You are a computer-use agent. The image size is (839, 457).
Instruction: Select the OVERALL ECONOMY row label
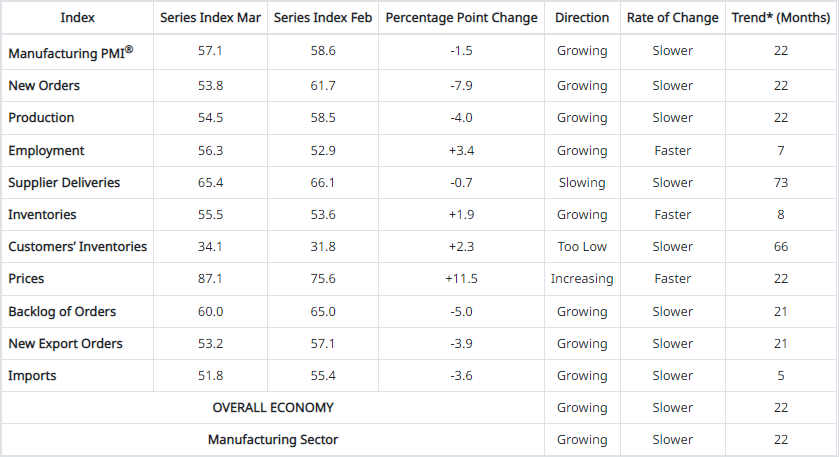pyautogui.click(x=273, y=408)
